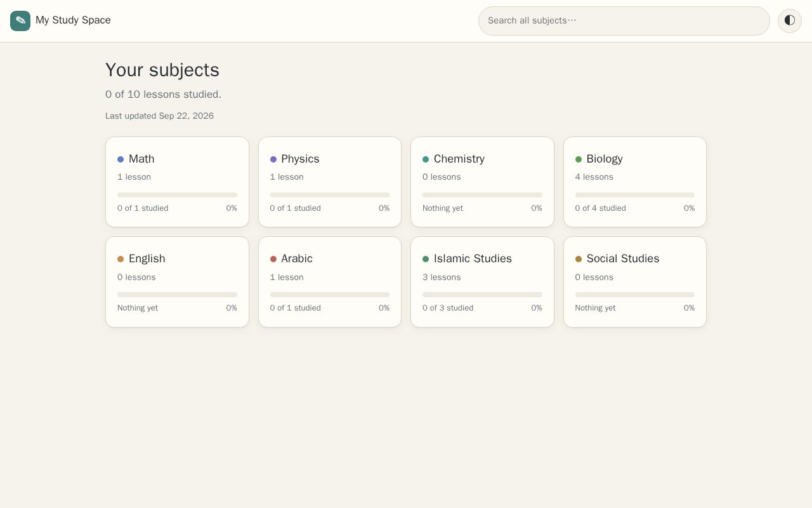Click the orange dot beside English
The image size is (812, 508).
121,259
